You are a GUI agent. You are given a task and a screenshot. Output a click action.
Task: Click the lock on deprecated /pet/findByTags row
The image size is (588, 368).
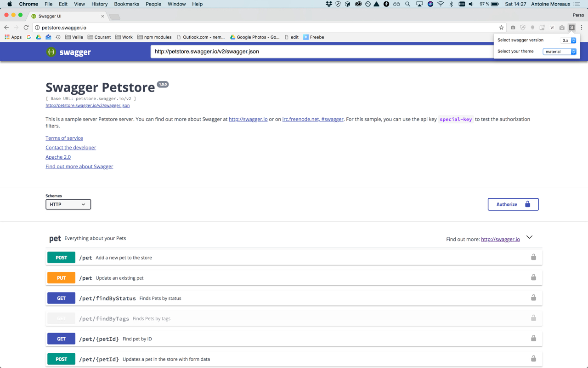click(533, 318)
